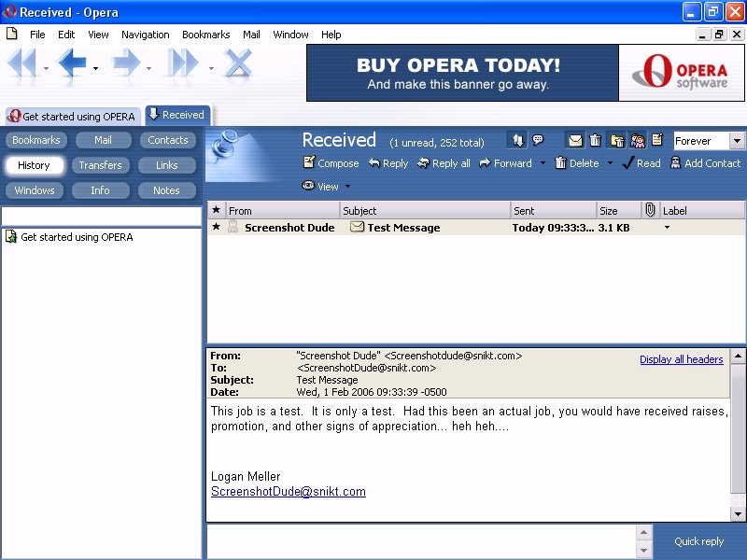Toggle show read messages envelope icon
The width and height of the screenshot is (747, 560).
click(x=575, y=141)
